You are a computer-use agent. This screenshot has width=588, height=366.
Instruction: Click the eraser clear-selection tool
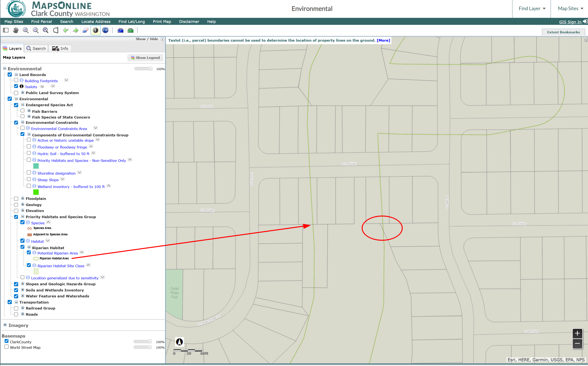coord(85,30)
